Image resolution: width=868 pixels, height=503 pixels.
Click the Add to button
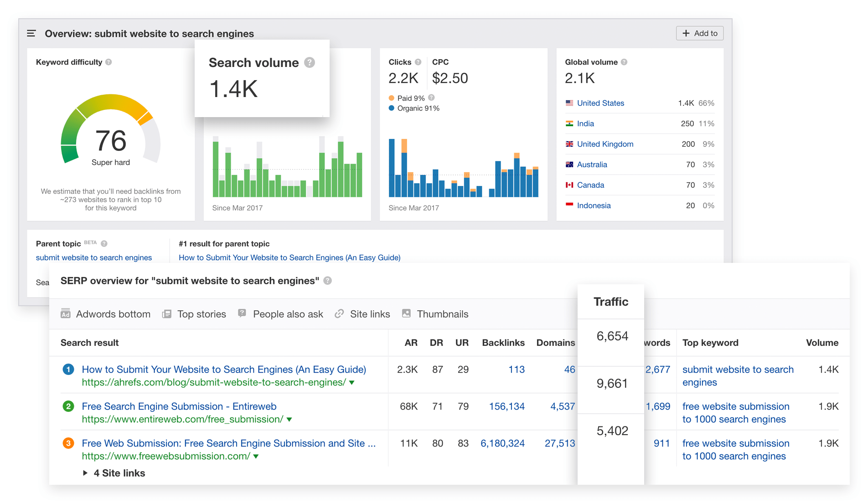click(699, 33)
